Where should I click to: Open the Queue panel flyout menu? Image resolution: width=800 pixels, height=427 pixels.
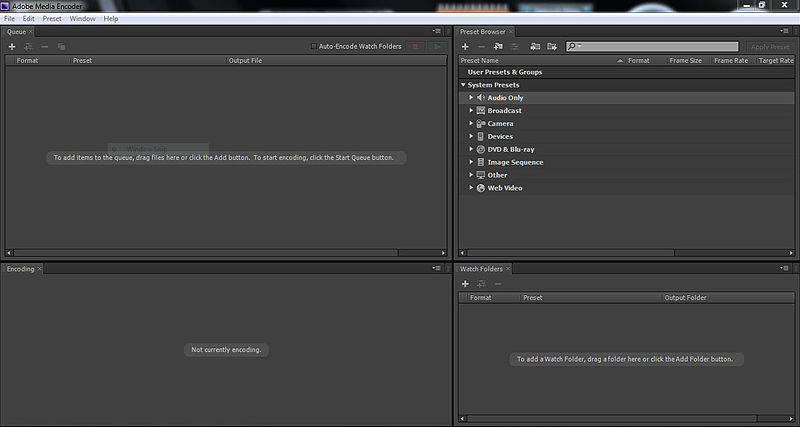(x=437, y=31)
